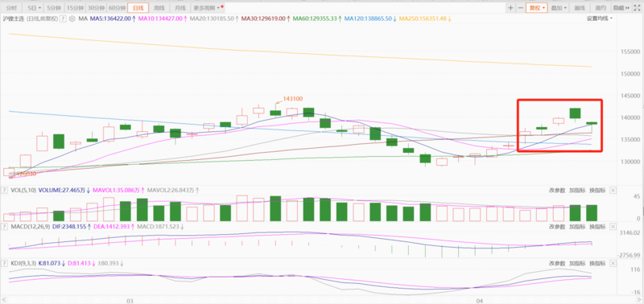Click 隐藏 to collapse side panel

(x=621, y=8)
